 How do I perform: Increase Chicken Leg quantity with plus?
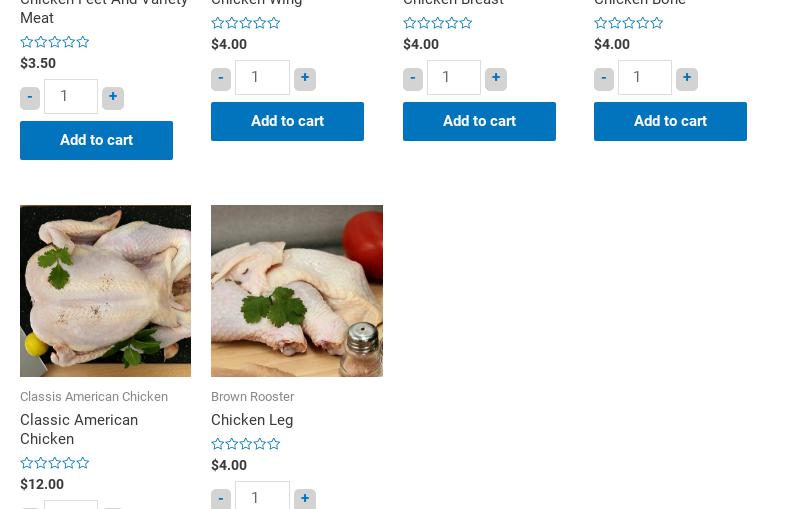pyautogui.click(x=305, y=498)
